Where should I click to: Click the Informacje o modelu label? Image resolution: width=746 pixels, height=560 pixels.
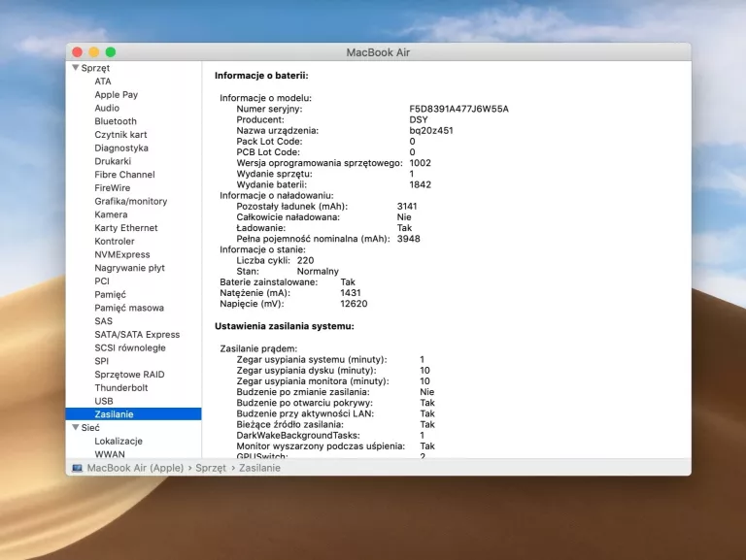[x=265, y=98]
